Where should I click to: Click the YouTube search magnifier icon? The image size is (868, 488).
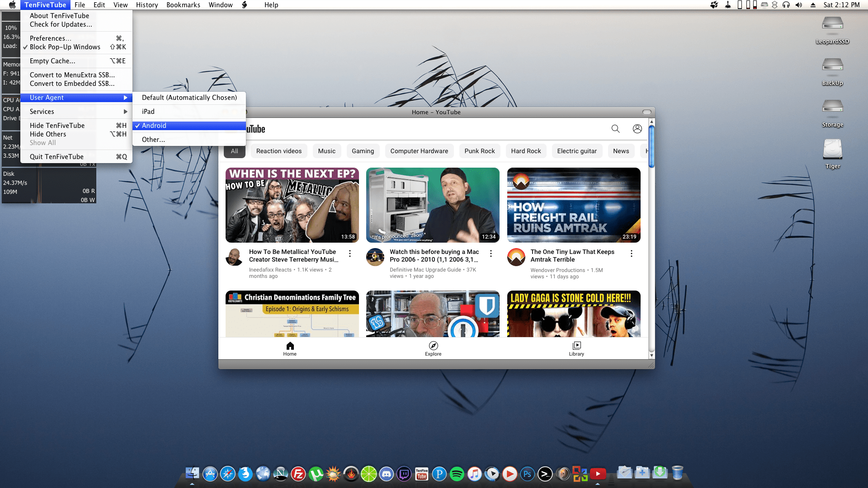615,129
